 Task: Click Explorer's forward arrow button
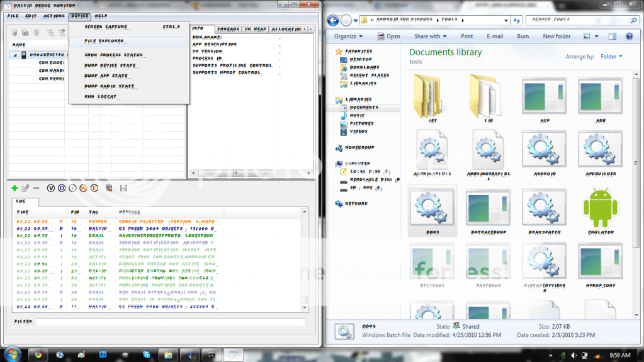coord(347,20)
